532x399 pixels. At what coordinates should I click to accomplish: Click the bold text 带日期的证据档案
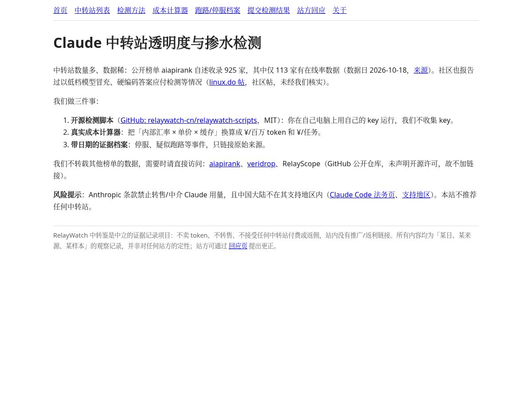99,145
